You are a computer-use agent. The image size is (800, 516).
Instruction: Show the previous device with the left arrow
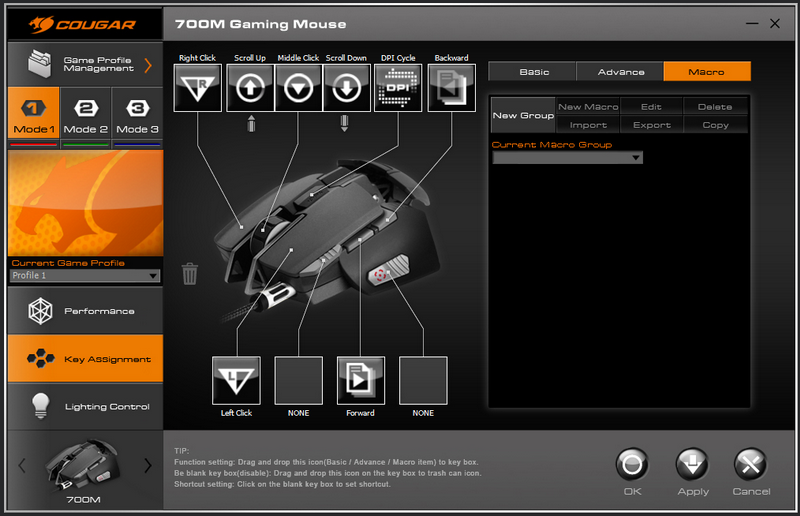pyautogui.click(x=21, y=465)
